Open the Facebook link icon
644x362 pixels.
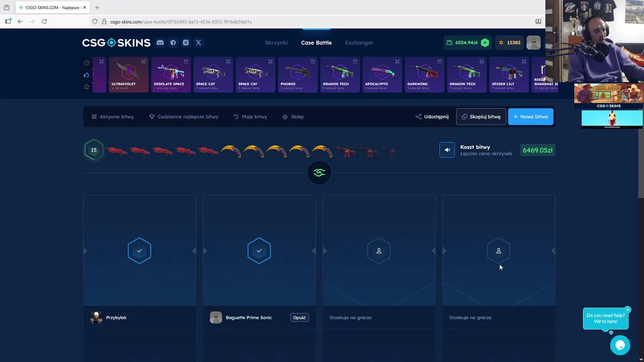click(173, 43)
